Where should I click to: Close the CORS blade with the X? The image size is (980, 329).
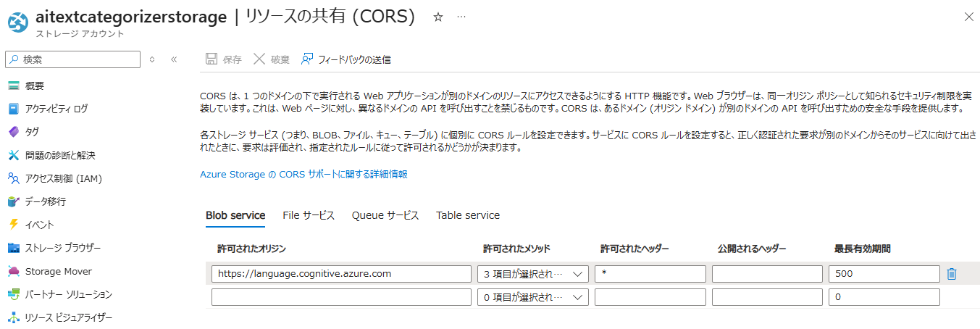968,17
